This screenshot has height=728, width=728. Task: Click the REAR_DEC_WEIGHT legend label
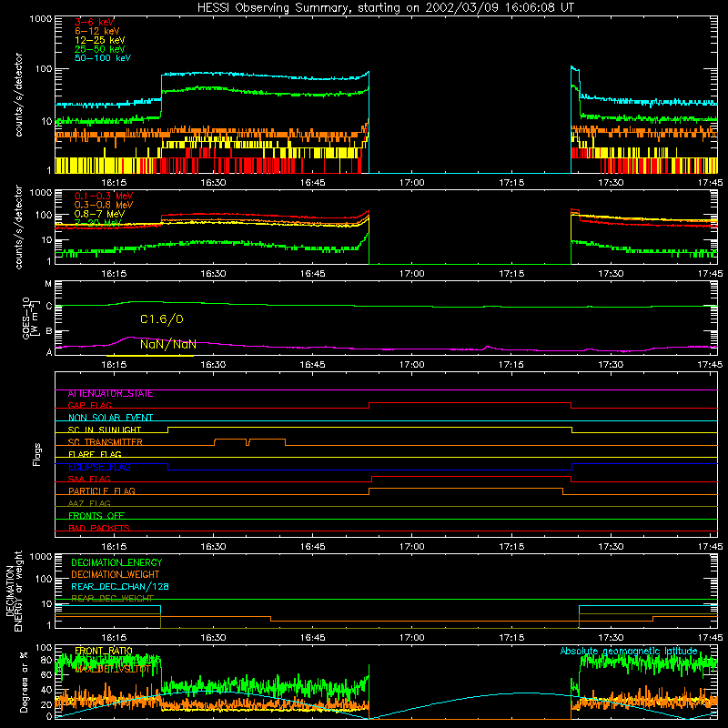point(112,599)
